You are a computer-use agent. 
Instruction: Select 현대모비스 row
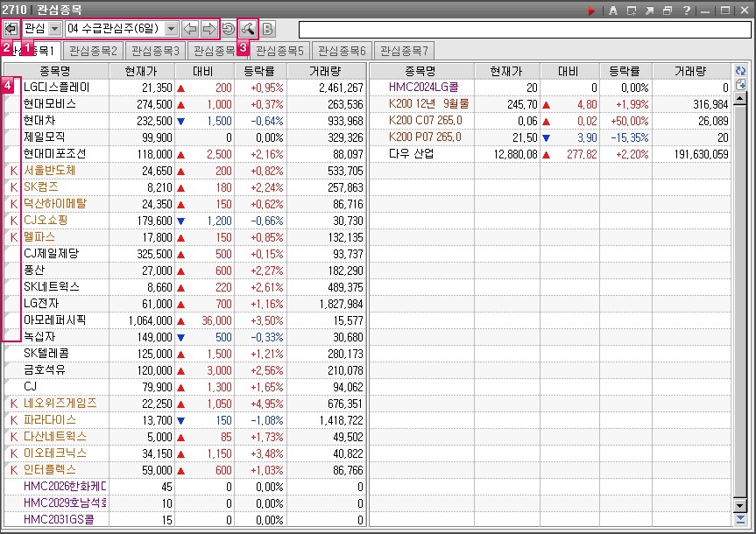(185, 104)
